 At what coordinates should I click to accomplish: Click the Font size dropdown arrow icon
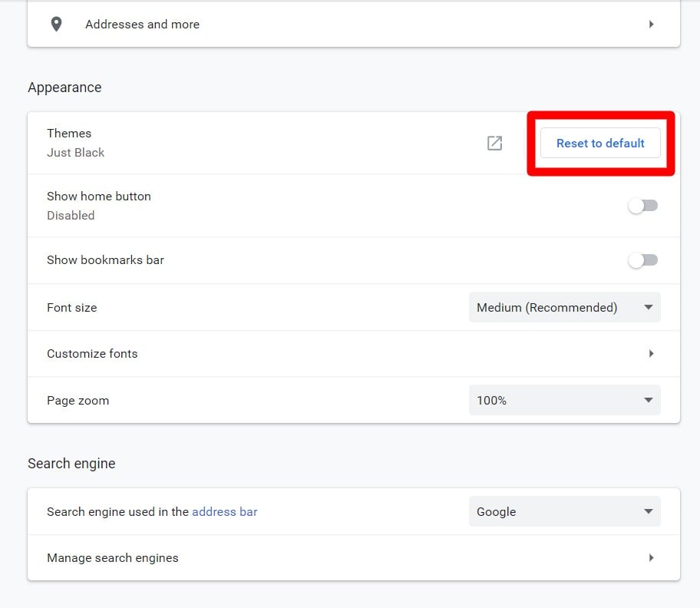(x=649, y=307)
